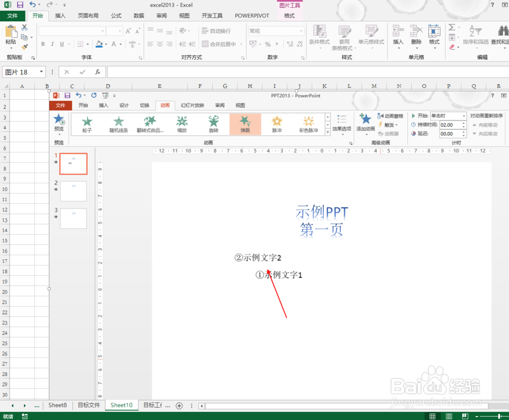This screenshot has height=420, width=509.
Task: Pick the fill color paint bucket
Action: 99,44
